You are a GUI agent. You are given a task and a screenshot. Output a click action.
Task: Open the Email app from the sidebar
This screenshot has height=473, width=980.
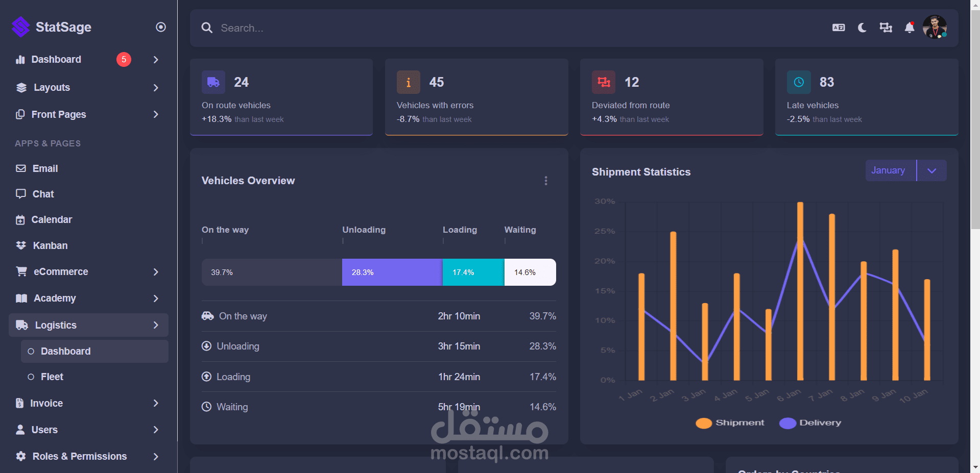45,168
